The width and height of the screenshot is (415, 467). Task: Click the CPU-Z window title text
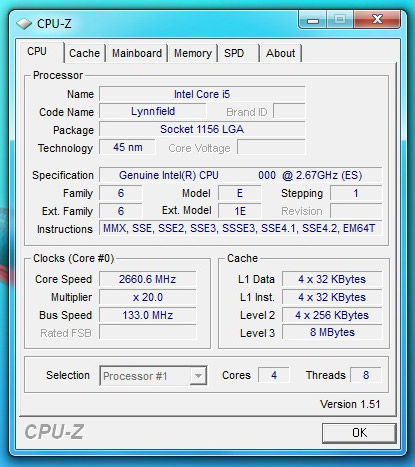pyautogui.click(x=54, y=24)
